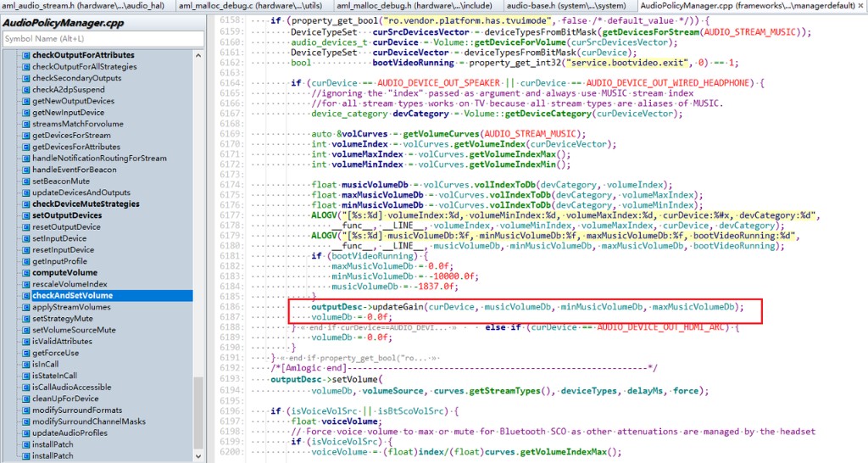This screenshot has height=463, width=868.
Task: Click the symbol list scrollbar up arrow
Action: pyautogui.click(x=198, y=55)
